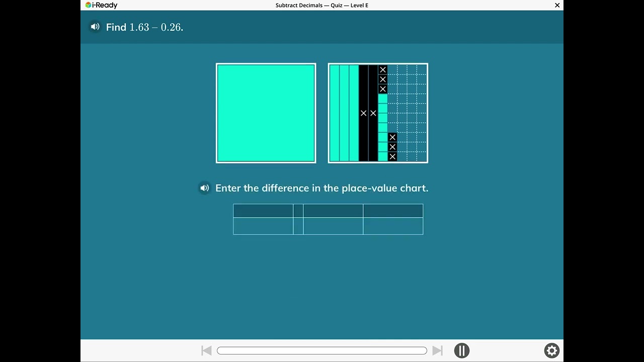Click the fully shaded whole-square model
This screenshot has height=362, width=644.
pos(266,113)
